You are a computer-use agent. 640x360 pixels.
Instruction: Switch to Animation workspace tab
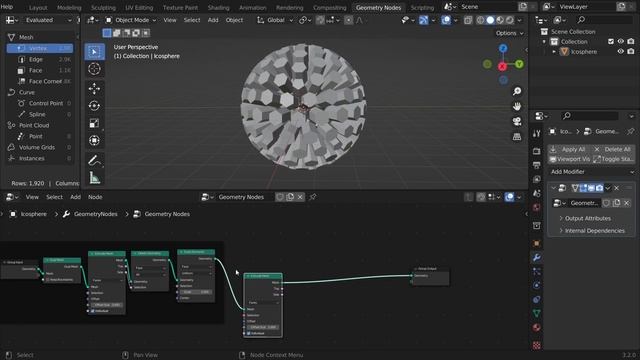253,7
